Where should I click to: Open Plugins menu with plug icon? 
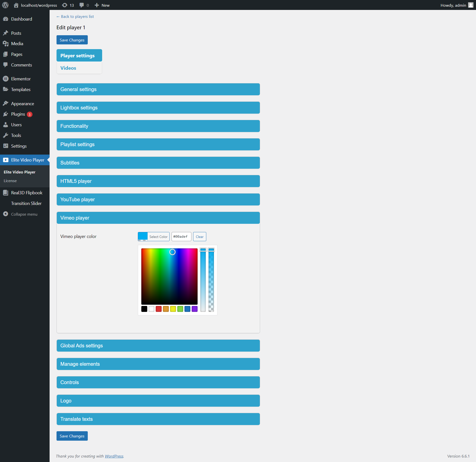pyautogui.click(x=5, y=114)
